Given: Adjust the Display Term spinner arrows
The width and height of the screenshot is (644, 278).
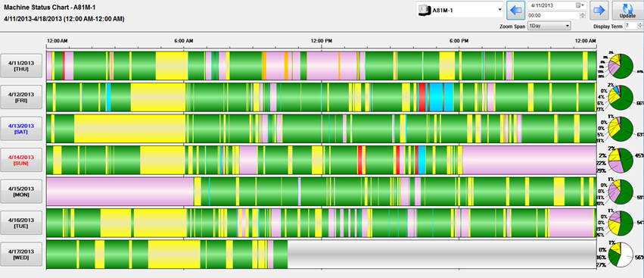Looking at the screenshot, I should click(639, 26).
